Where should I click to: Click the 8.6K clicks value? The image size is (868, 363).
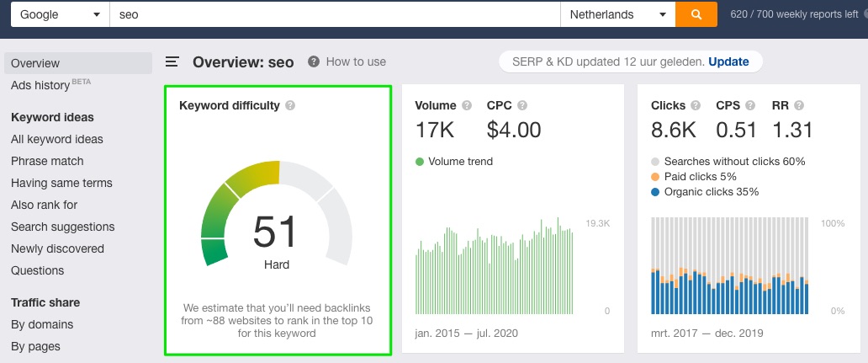674,130
